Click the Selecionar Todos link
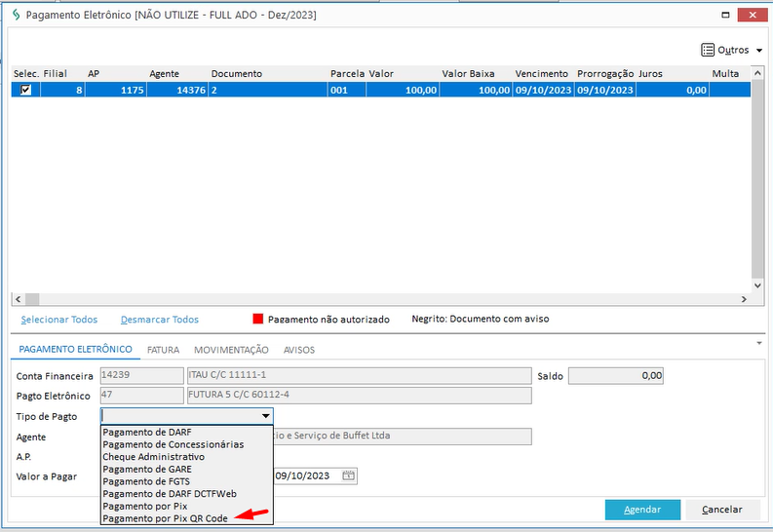This screenshot has height=532, width=773. point(58,319)
